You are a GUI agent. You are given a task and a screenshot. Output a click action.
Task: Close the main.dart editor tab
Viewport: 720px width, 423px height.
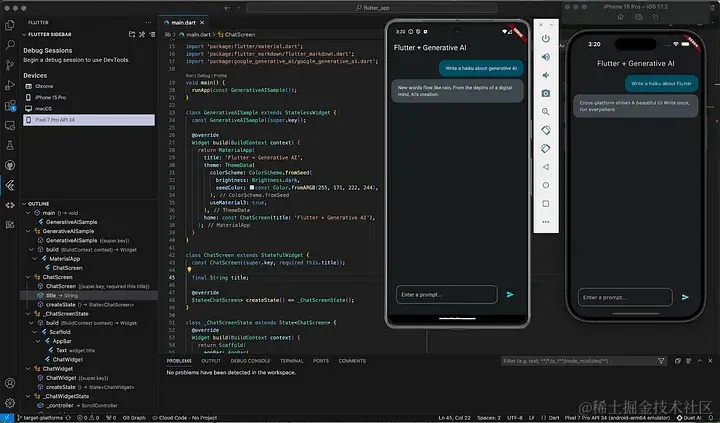(x=202, y=23)
